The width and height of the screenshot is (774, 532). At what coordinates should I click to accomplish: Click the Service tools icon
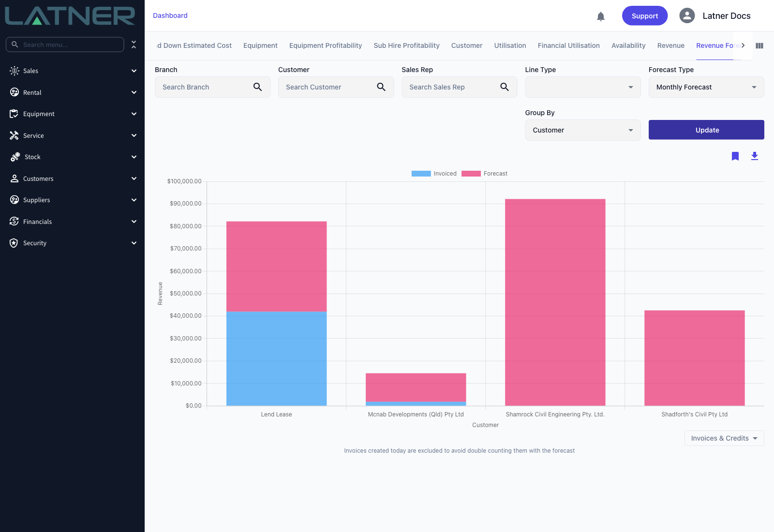pyautogui.click(x=15, y=135)
